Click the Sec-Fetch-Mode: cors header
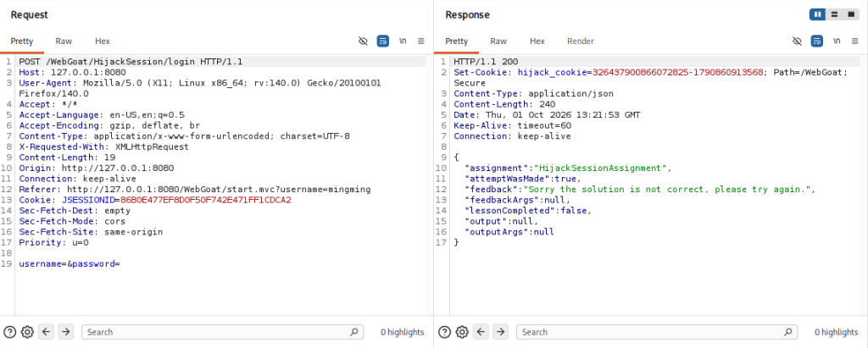 pyautogui.click(x=72, y=221)
